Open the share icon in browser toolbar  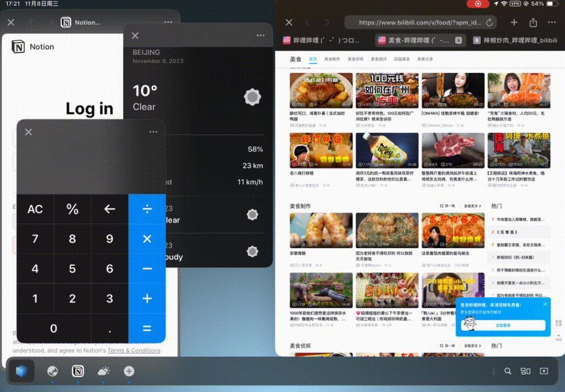[x=534, y=22]
